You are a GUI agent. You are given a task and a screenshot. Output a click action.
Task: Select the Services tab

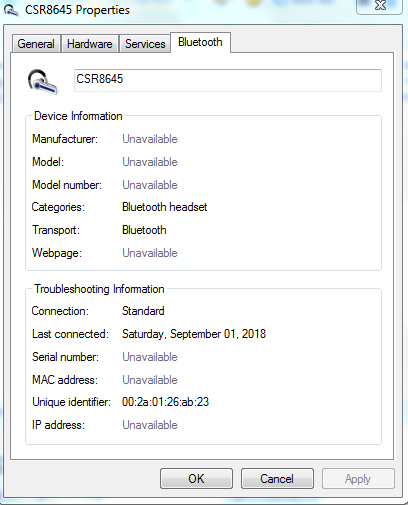(x=145, y=44)
